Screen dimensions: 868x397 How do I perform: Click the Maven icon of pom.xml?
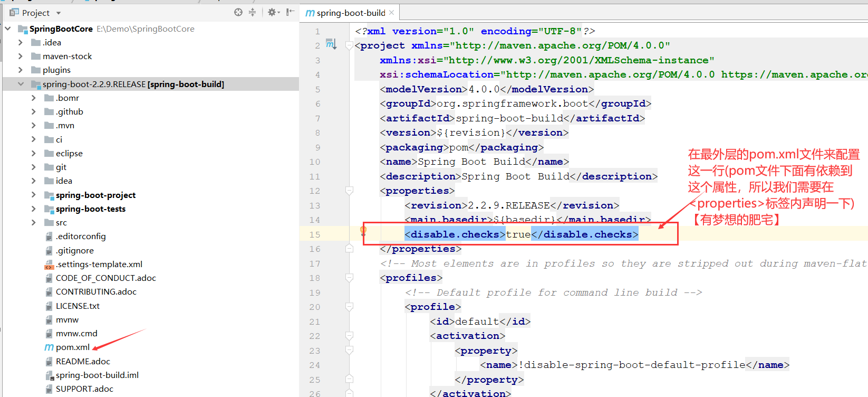[49, 347]
